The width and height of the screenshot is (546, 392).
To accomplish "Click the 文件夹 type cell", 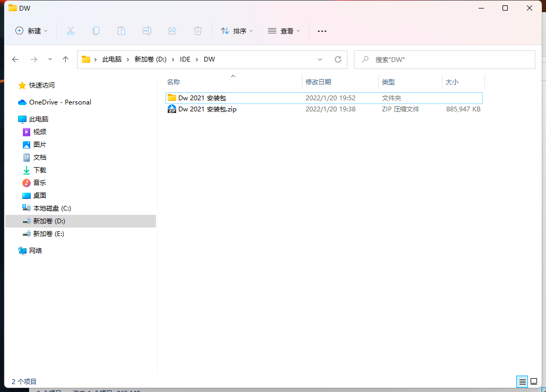I will coord(392,98).
